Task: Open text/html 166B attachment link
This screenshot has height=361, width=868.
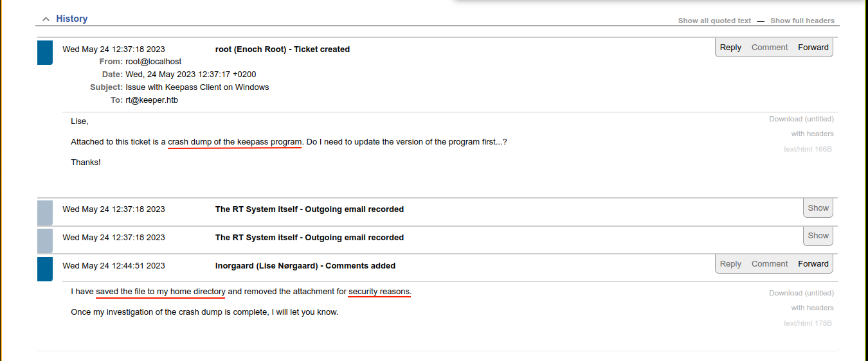Action: point(808,149)
